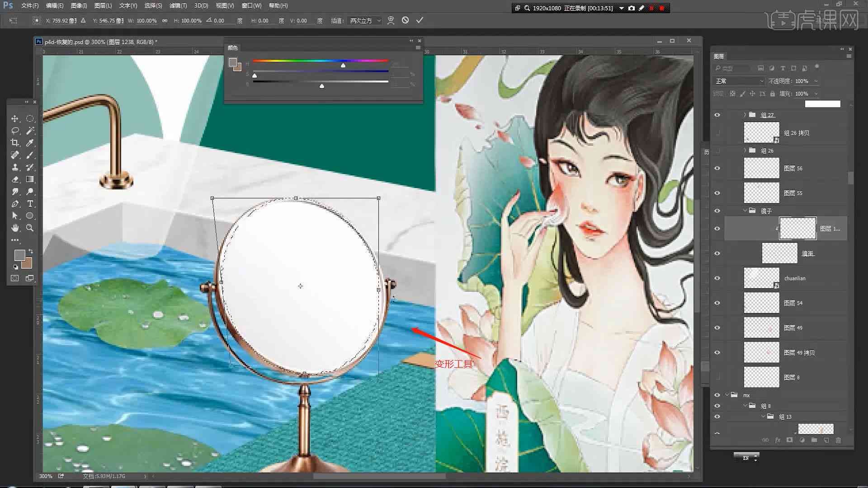Viewport: 868px width, 488px height.
Task: Swap foreground and background colors
Action: (x=31, y=251)
